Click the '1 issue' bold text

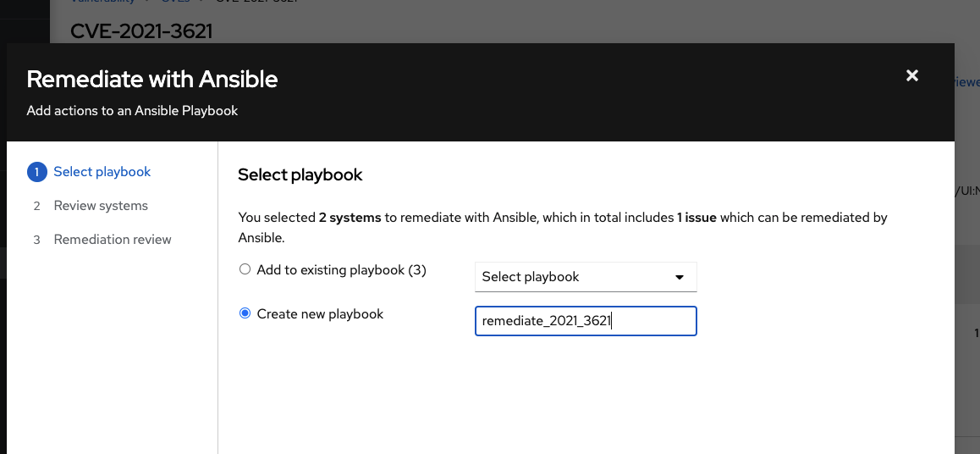coord(696,218)
